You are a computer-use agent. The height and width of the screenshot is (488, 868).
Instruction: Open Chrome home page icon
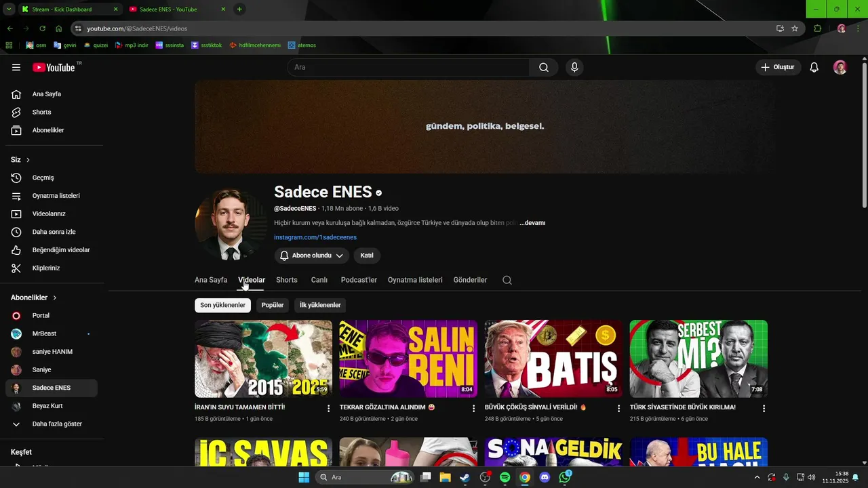point(59,28)
